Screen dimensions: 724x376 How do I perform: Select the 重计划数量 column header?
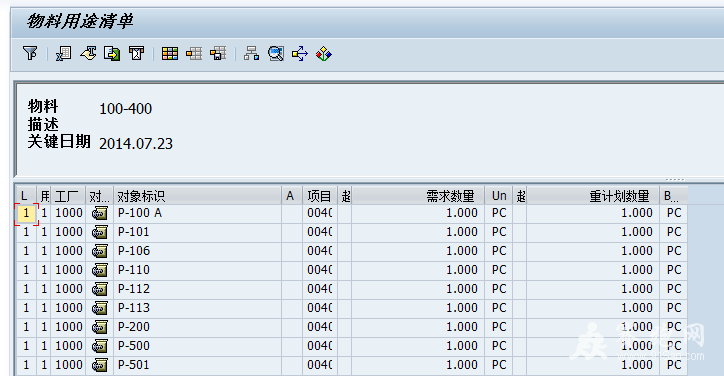tap(593, 196)
